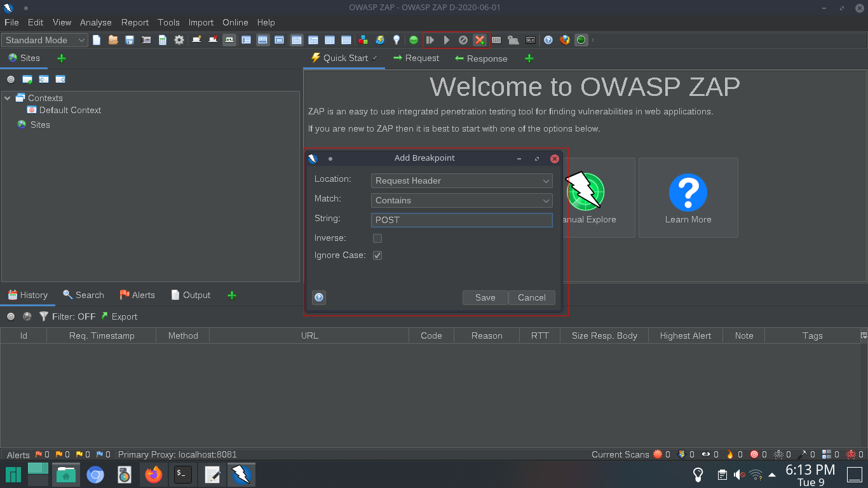Click the globe link icon in History toolbar
868x488 pixels.
click(27, 316)
